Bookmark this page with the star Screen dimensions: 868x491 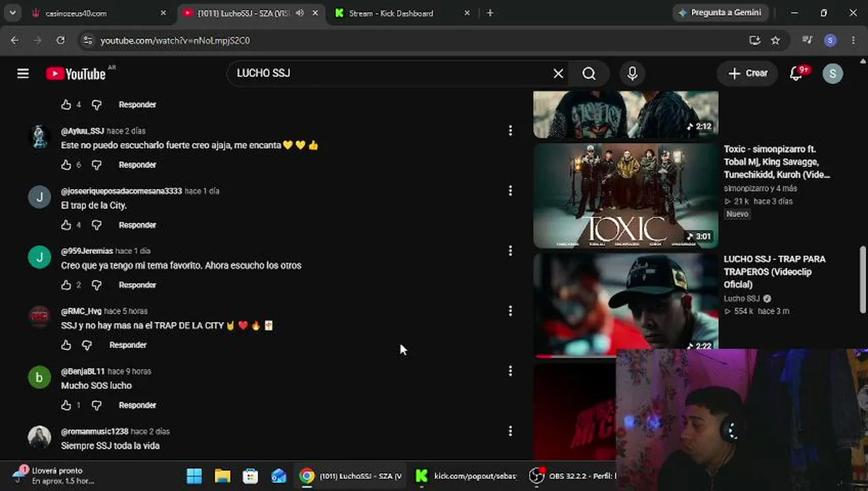click(775, 40)
